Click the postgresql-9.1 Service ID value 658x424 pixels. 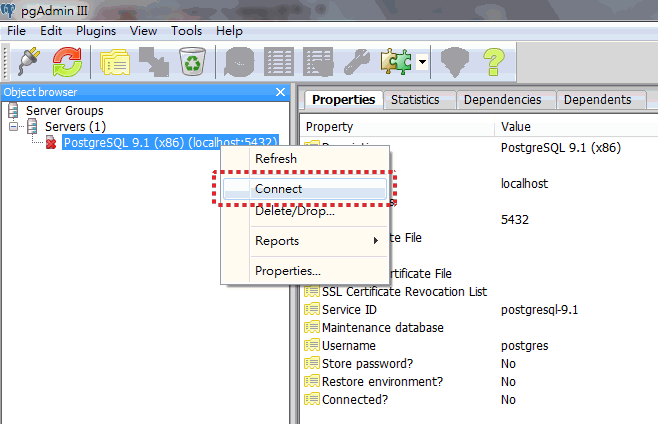coord(539,310)
